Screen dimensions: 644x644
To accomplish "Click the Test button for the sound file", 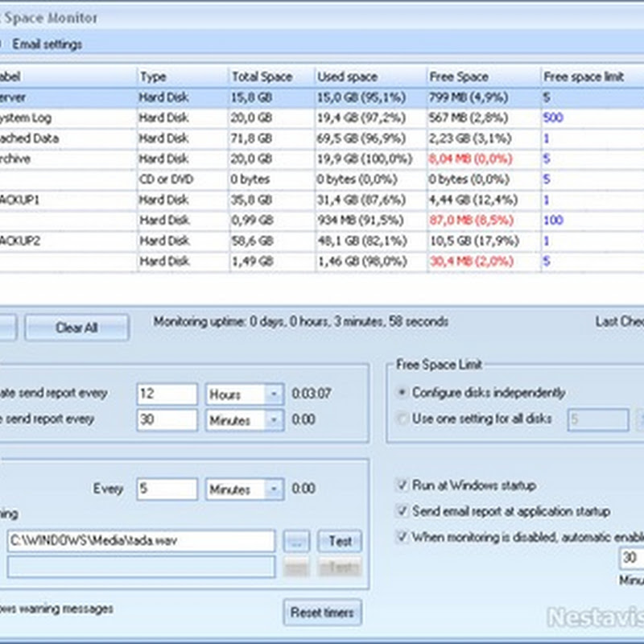I will coord(340,541).
